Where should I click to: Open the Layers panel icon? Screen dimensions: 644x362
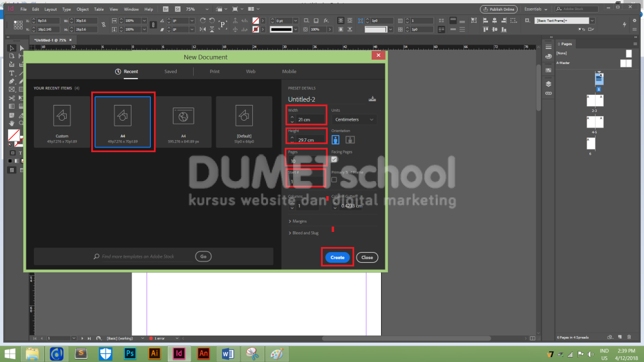coord(548,84)
